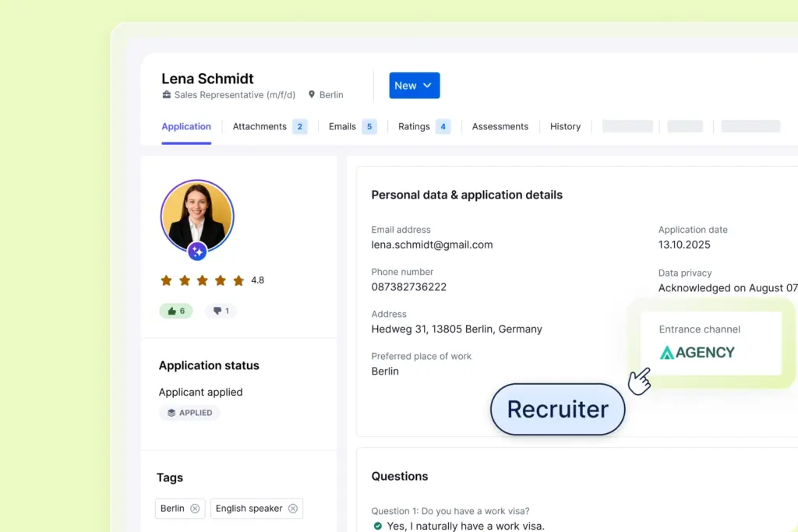Screen dimensions: 798x532
Task: Open the Emails tab
Action: click(x=342, y=126)
